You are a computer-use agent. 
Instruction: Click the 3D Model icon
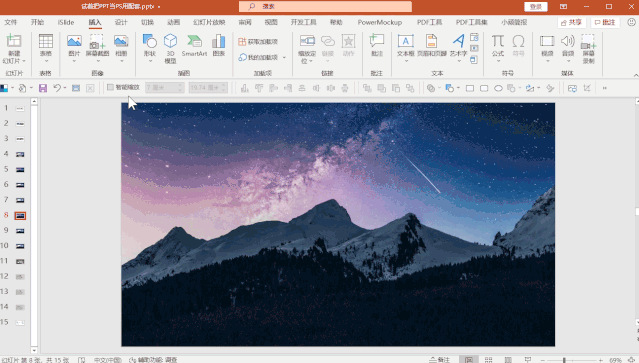tap(170, 41)
